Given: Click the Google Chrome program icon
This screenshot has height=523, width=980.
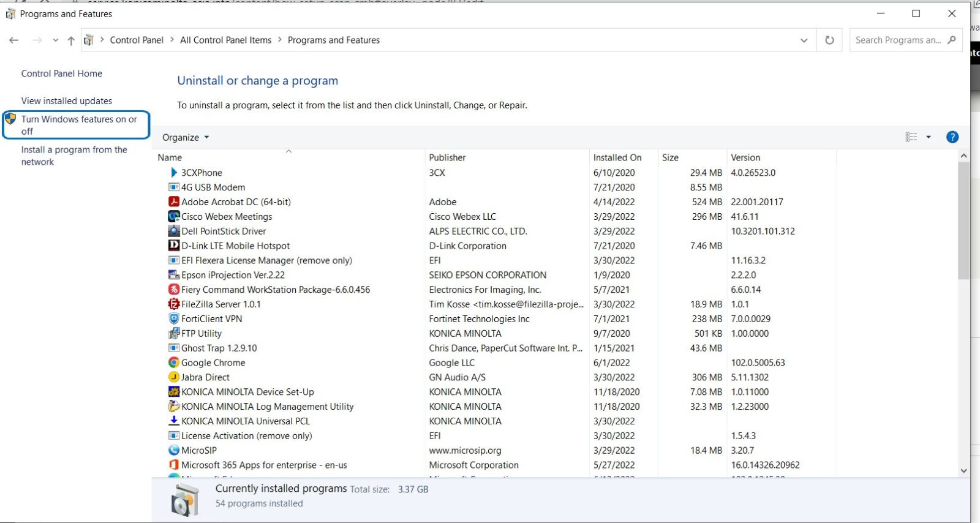Looking at the screenshot, I should pos(174,363).
